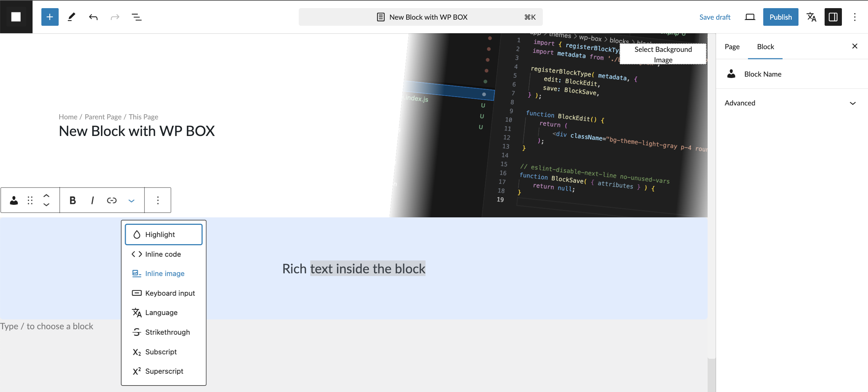Click the block type person icon in toolbar
Screen dimensions: 868x392
(14, 200)
